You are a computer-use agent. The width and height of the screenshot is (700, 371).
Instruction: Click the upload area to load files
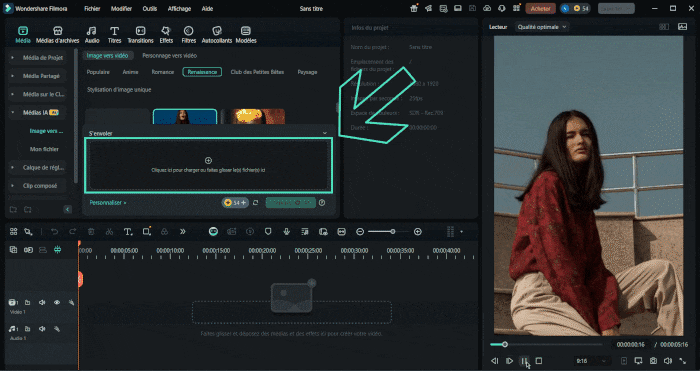click(x=208, y=165)
